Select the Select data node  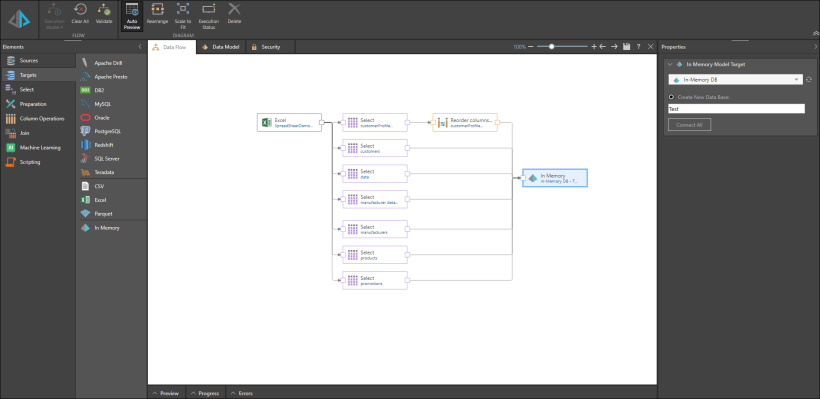coord(375,174)
